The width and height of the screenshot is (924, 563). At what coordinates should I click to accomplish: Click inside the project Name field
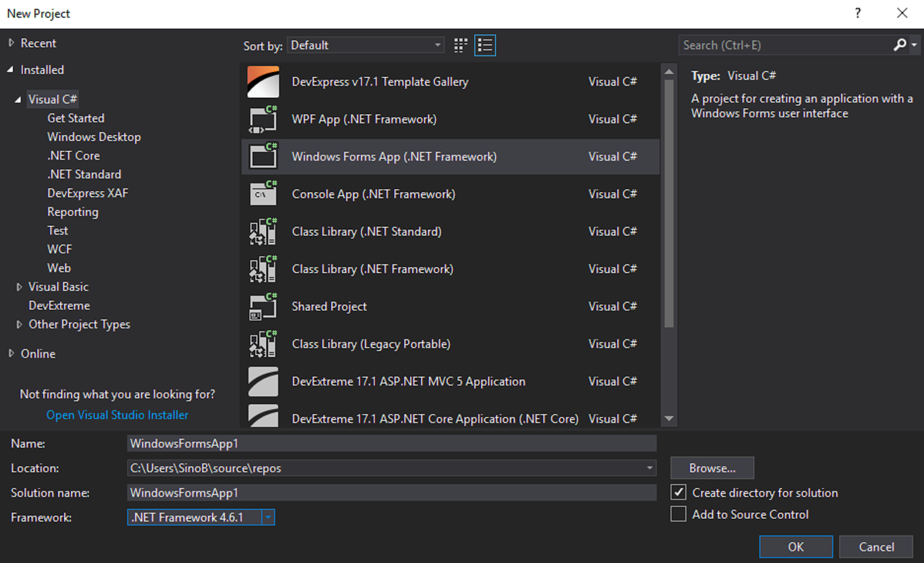coord(392,443)
